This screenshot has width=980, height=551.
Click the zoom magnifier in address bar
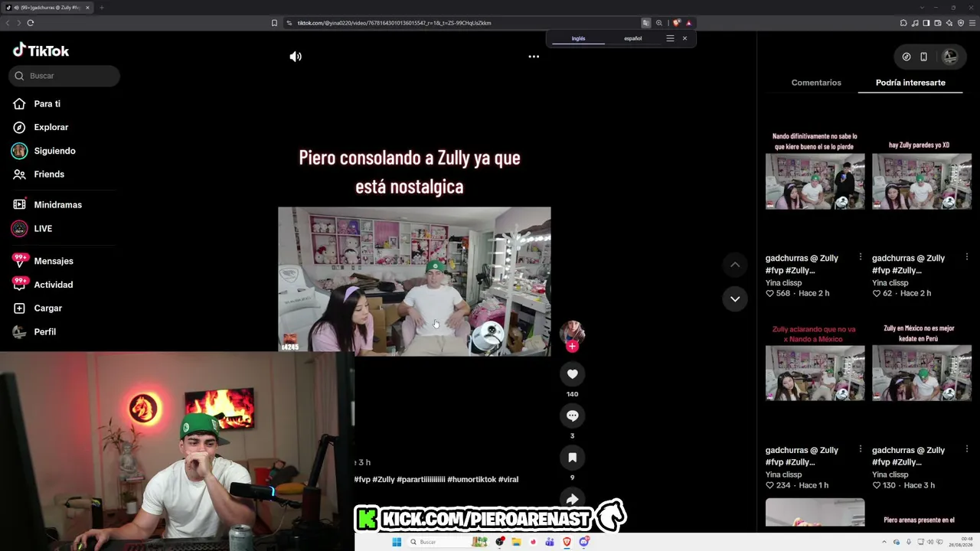(x=659, y=23)
